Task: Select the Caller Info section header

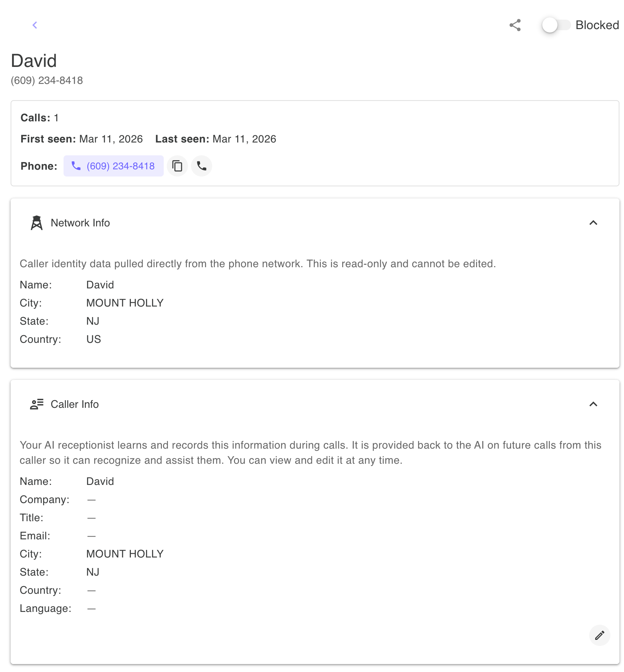Action: (x=75, y=404)
